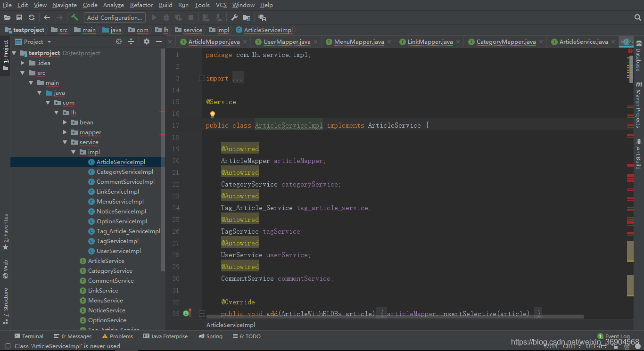Open the Spring tool window
This screenshot has height=351, width=644.
click(210, 336)
